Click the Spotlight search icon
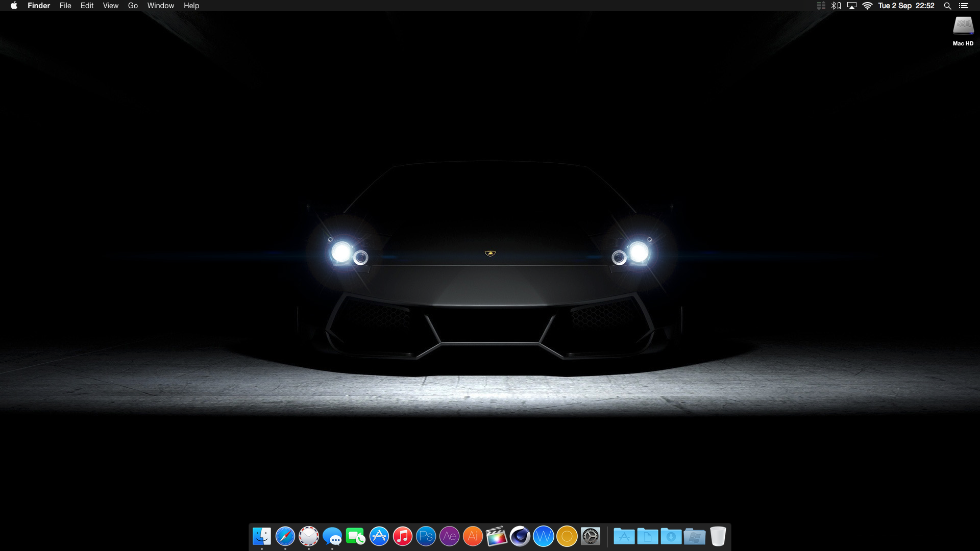This screenshot has width=980, height=551. point(947,6)
